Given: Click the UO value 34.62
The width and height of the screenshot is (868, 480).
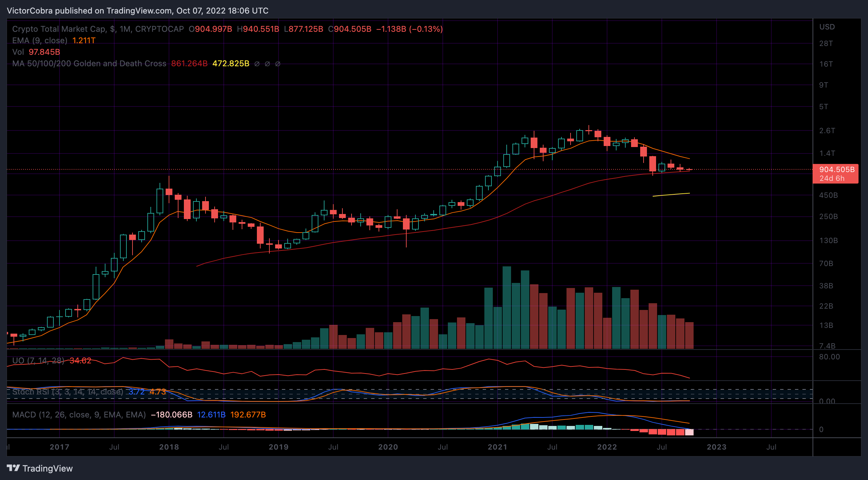Looking at the screenshot, I should coord(80,361).
